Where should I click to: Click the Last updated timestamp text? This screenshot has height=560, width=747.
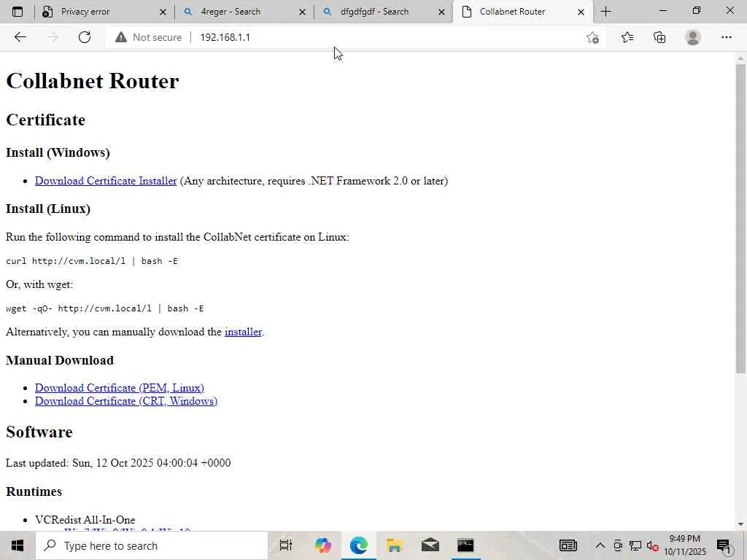click(x=118, y=463)
